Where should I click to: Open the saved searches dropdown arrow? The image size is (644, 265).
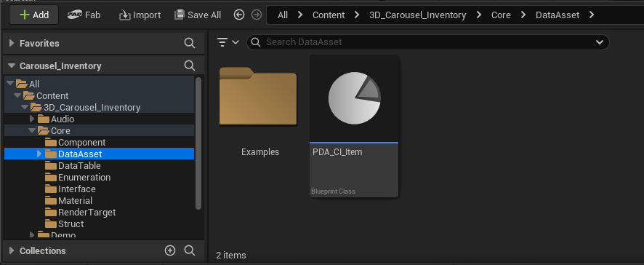[x=599, y=42]
